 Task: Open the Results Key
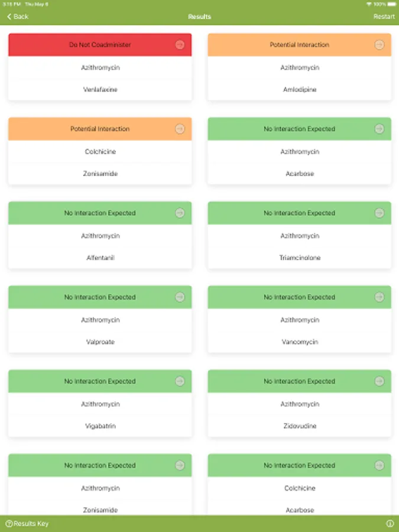click(27, 524)
